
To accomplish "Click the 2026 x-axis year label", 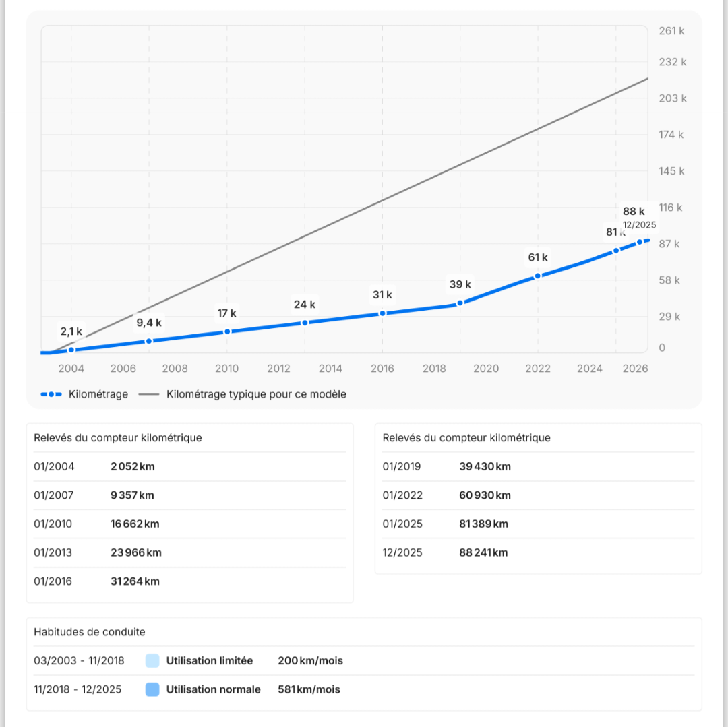I will click(x=635, y=369).
